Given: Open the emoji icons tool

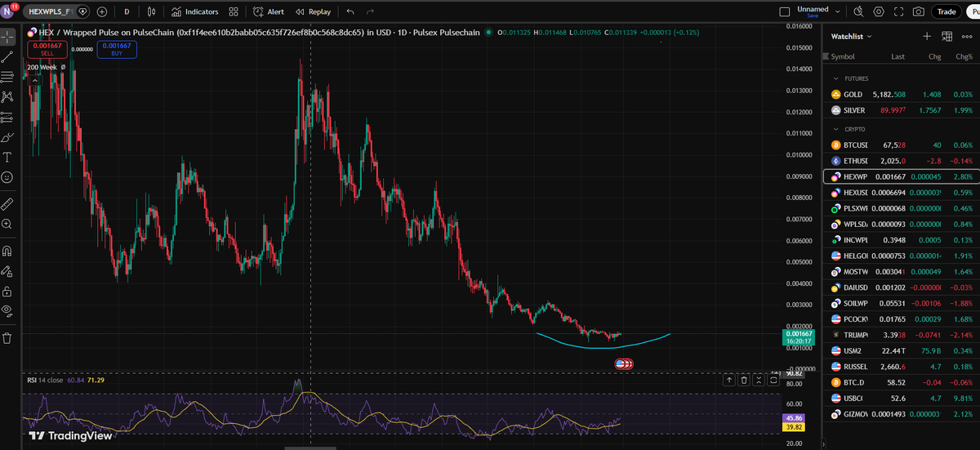Looking at the screenshot, I should (x=7, y=177).
